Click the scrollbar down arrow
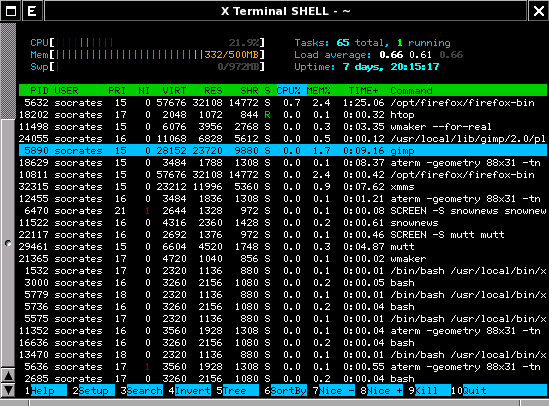The image size is (549, 406). (x=8, y=390)
